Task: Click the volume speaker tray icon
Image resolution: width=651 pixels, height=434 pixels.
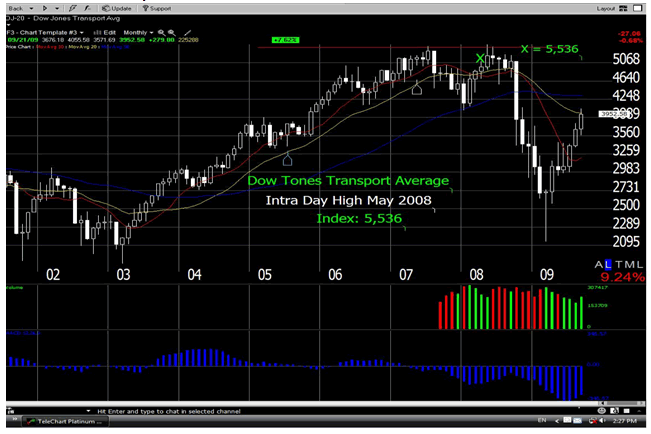Action: [x=602, y=421]
